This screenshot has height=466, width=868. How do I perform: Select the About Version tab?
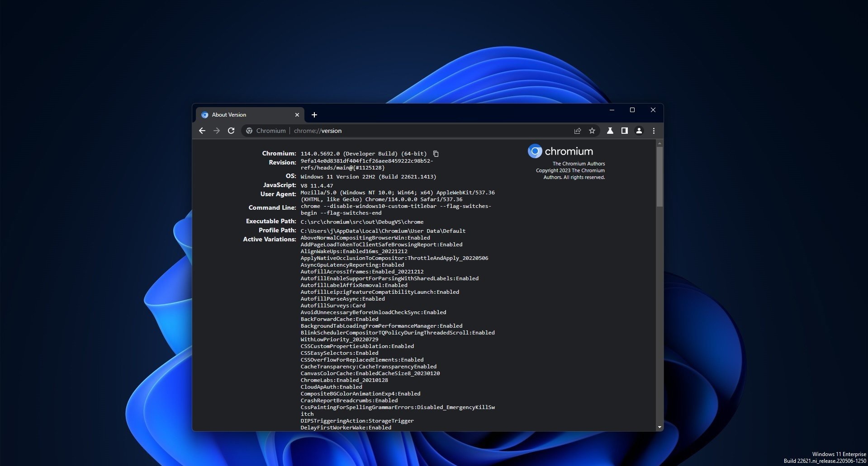click(x=244, y=115)
